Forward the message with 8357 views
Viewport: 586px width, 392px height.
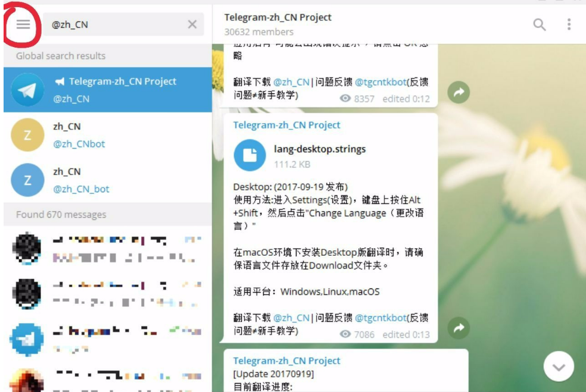(459, 92)
